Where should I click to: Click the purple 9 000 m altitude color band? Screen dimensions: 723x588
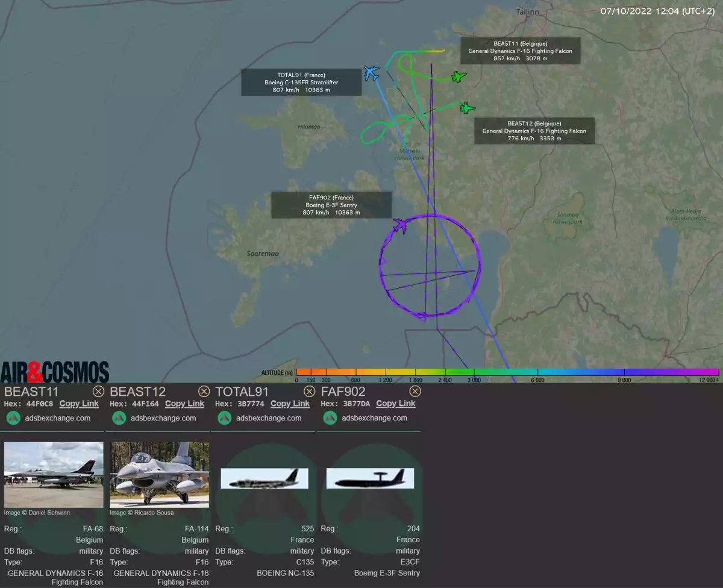[624, 372]
